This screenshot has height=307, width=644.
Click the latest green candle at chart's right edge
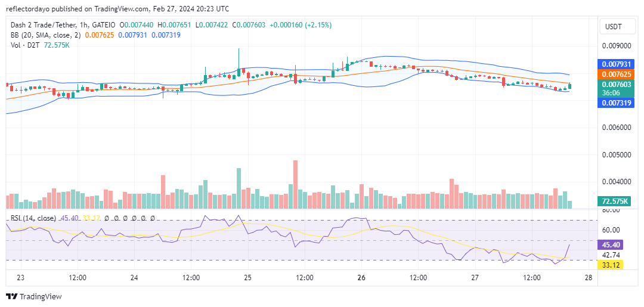pyautogui.click(x=570, y=86)
